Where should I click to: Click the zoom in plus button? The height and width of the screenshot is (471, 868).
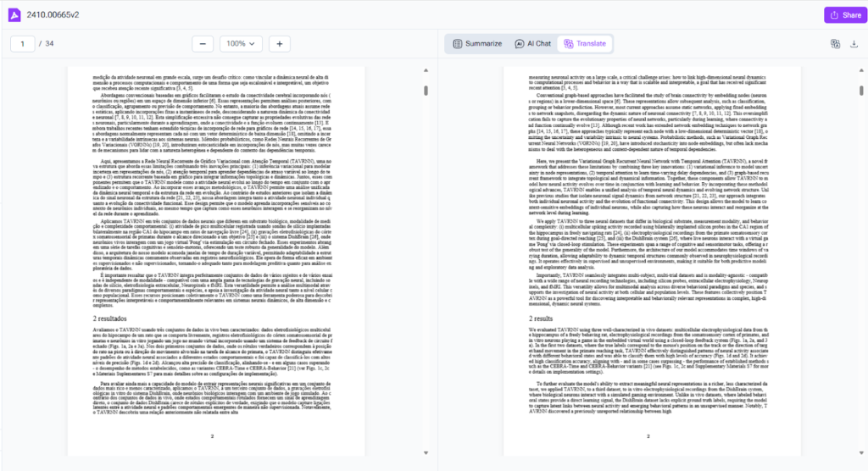280,43
